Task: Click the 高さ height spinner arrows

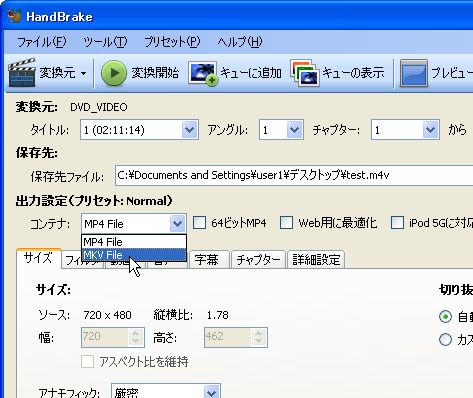Action: 259,337
